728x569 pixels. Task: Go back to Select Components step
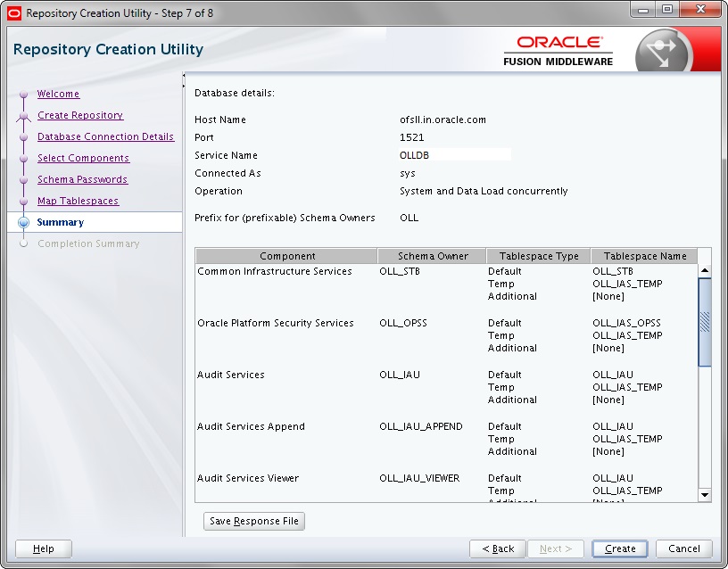pyautogui.click(x=84, y=158)
